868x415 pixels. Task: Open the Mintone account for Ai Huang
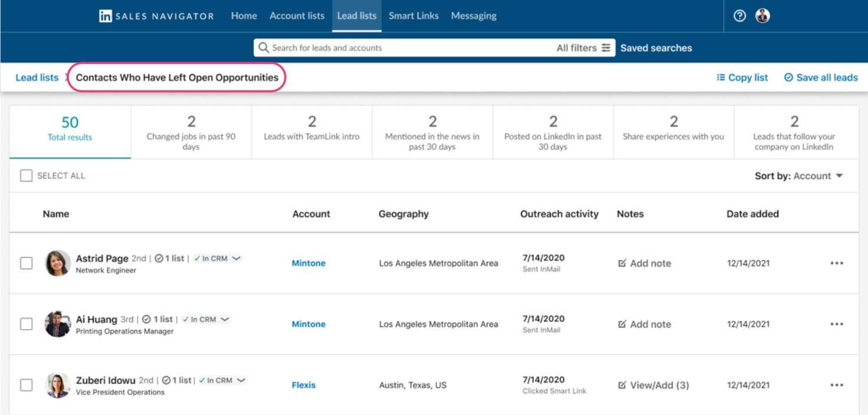(x=309, y=324)
